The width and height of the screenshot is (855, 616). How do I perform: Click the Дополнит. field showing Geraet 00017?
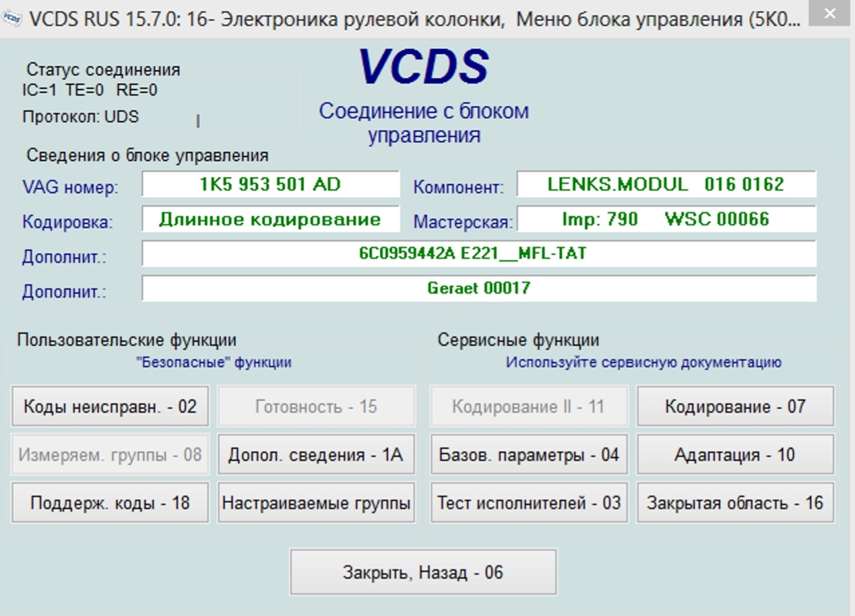tap(478, 289)
